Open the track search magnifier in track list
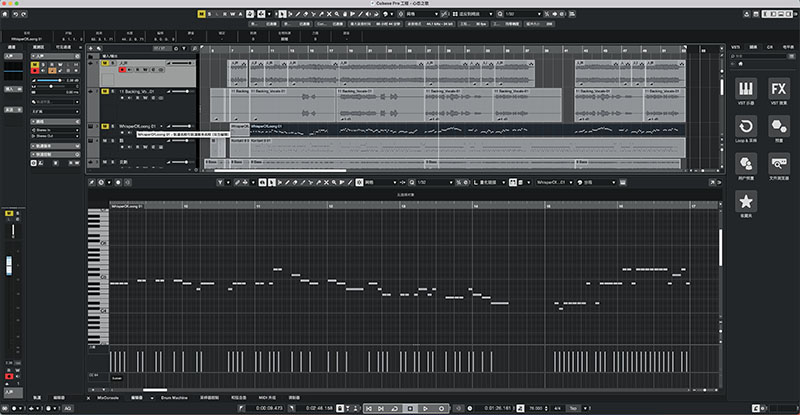This screenshot has width=800, height=415. (194, 48)
